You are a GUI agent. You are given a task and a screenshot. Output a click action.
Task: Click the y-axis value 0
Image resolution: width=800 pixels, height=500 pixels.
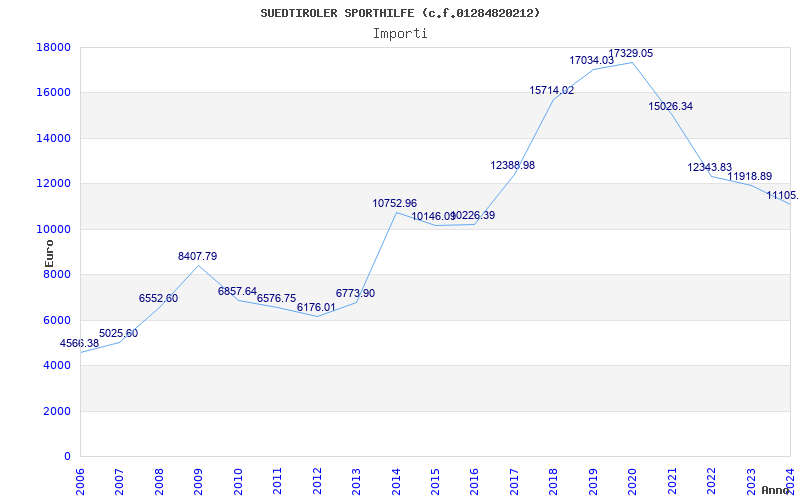pyautogui.click(x=67, y=457)
